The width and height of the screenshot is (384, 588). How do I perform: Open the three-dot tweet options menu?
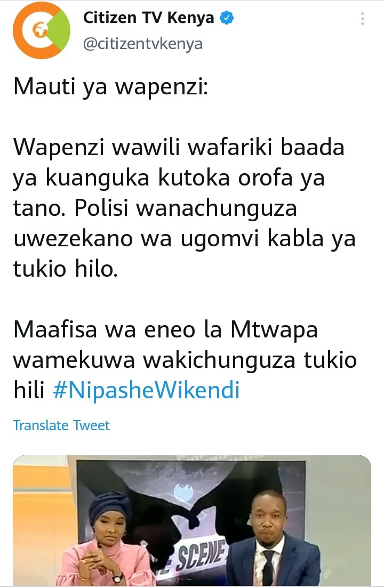click(x=362, y=19)
